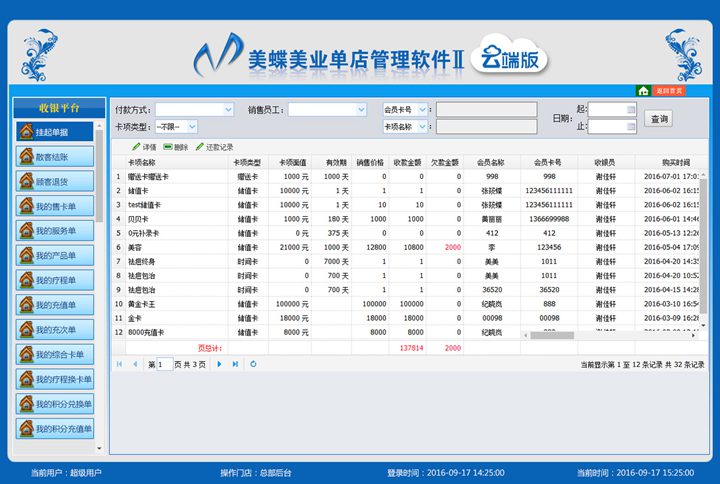Refresh the table with the reload icon
Image resolution: width=720 pixels, height=484 pixels.
click(253, 364)
